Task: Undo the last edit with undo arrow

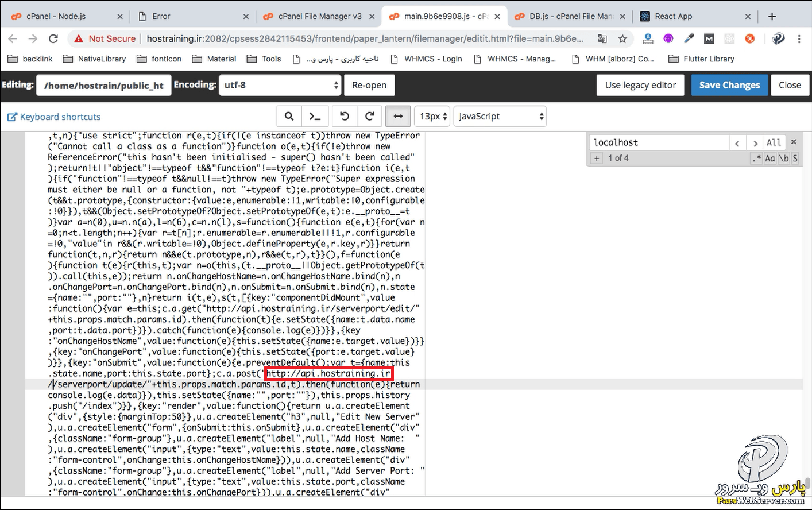Action: [345, 117]
